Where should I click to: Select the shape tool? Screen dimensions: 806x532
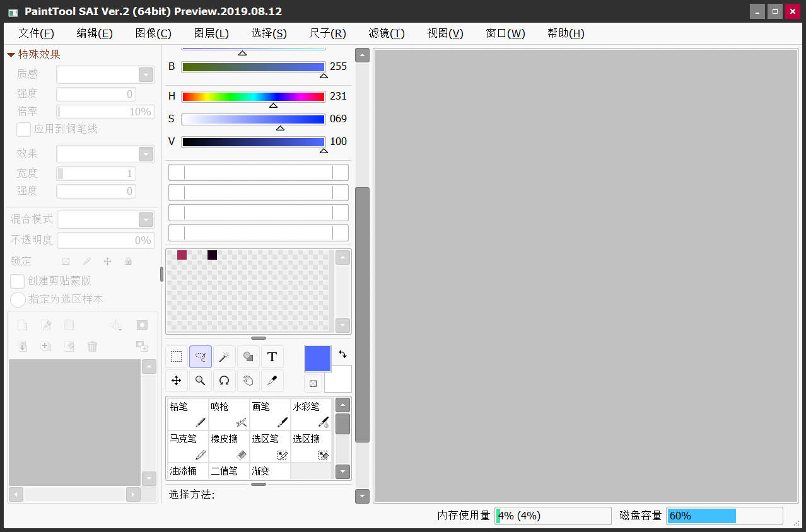point(248,357)
